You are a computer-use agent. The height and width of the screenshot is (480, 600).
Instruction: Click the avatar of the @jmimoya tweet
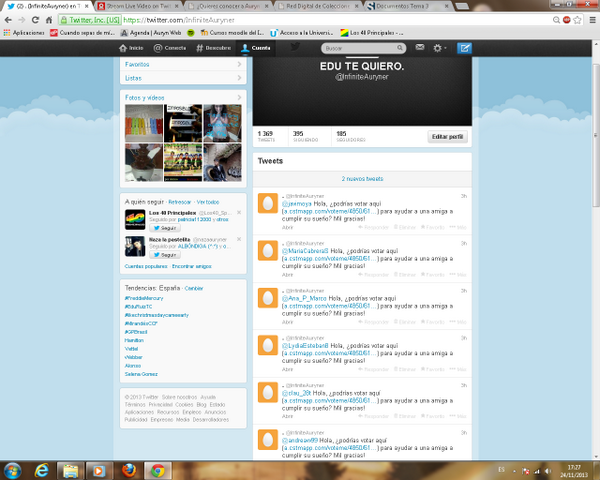[268, 203]
